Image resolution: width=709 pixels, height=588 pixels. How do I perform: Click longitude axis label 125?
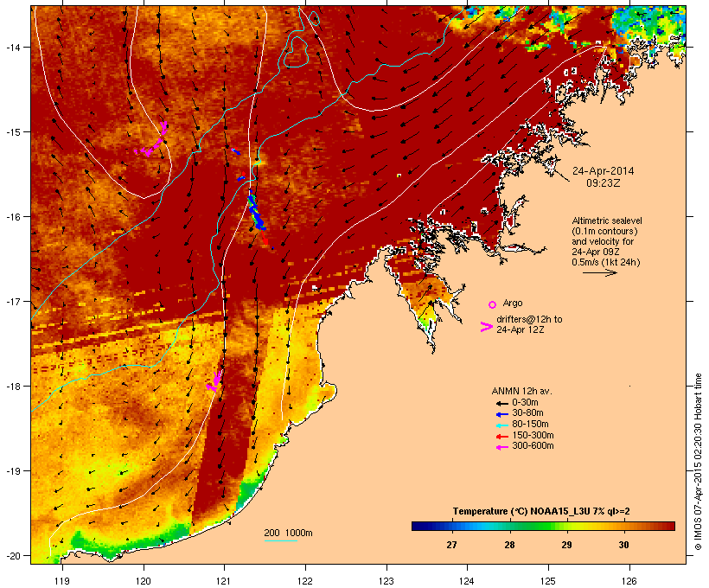point(548,581)
